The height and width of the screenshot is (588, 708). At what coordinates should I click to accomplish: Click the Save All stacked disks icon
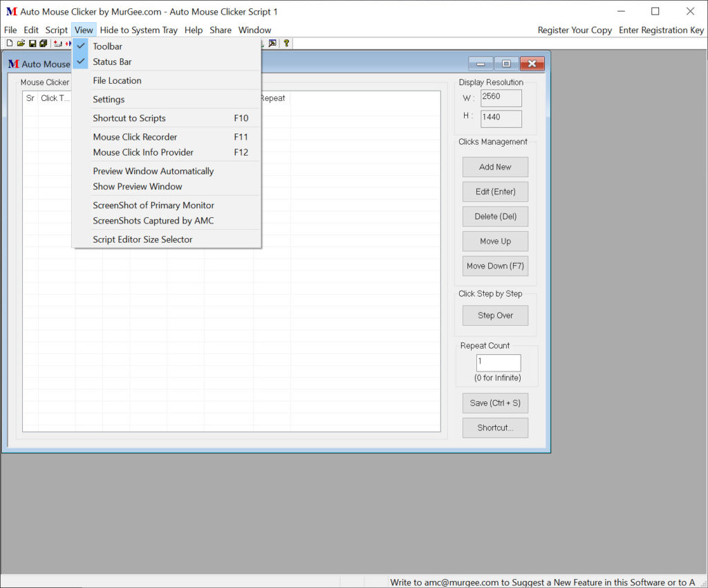[44, 44]
